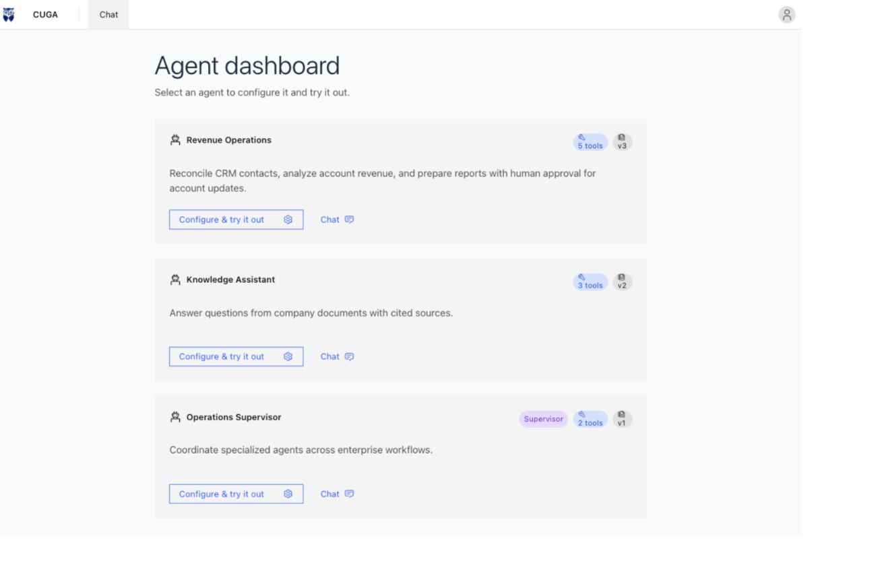
Task: Open the user profile avatar icon
Action: (x=786, y=15)
